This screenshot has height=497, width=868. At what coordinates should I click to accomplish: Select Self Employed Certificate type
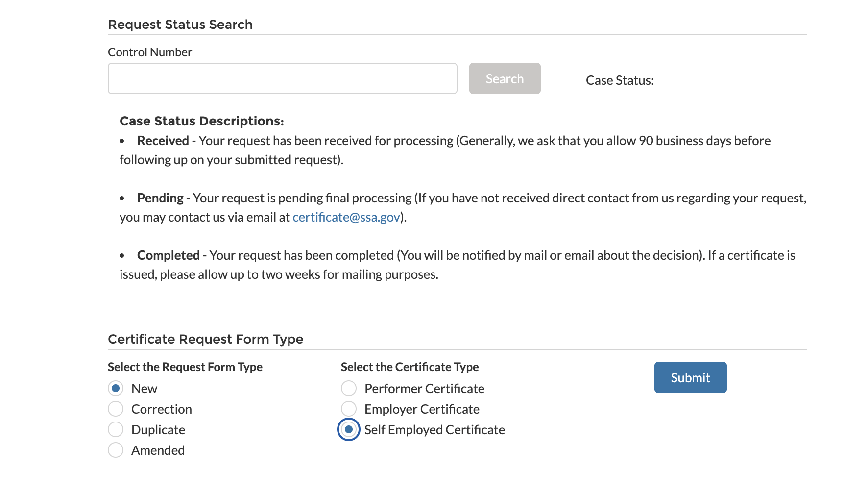[x=348, y=429]
